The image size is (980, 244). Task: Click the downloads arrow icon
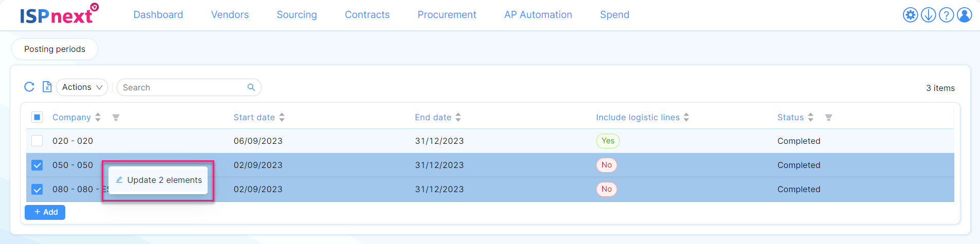coord(928,15)
